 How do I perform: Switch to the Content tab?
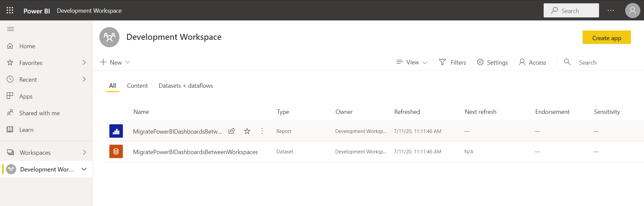tap(137, 86)
